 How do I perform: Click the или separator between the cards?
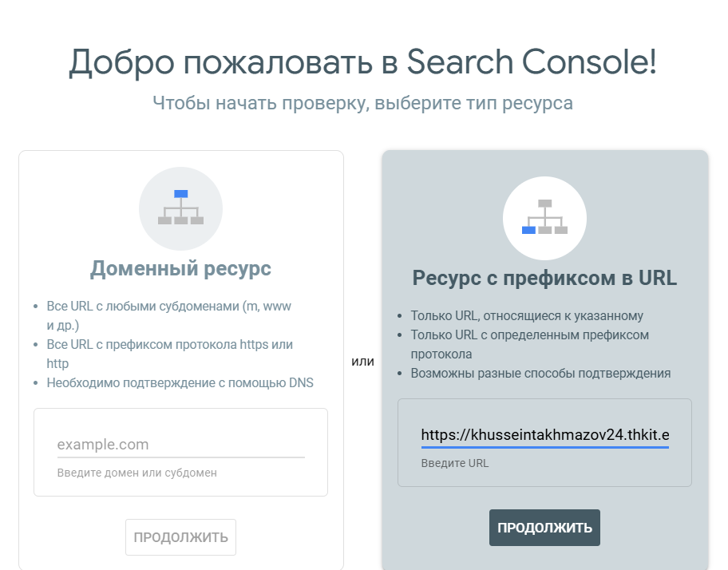(364, 361)
